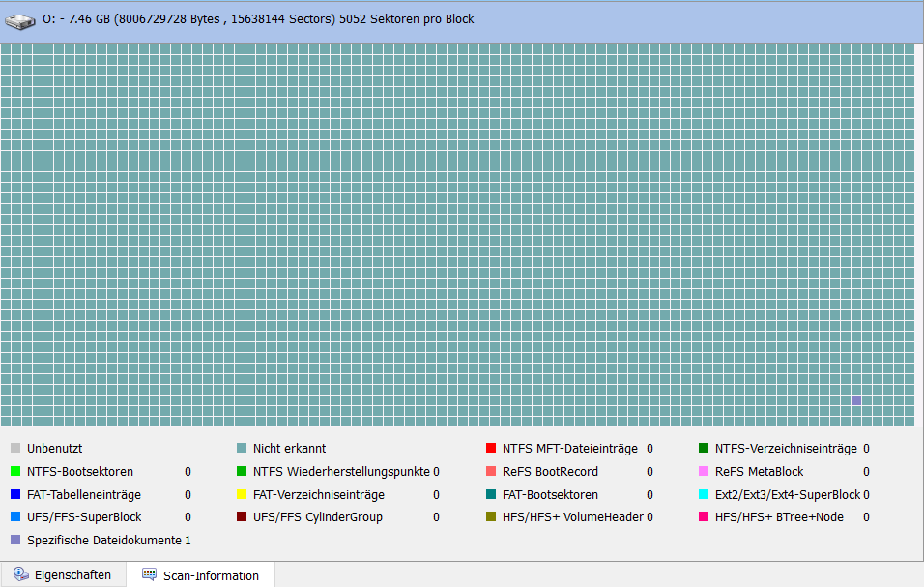Click the 'Unbenutzt' legend label

pyautogui.click(x=54, y=449)
